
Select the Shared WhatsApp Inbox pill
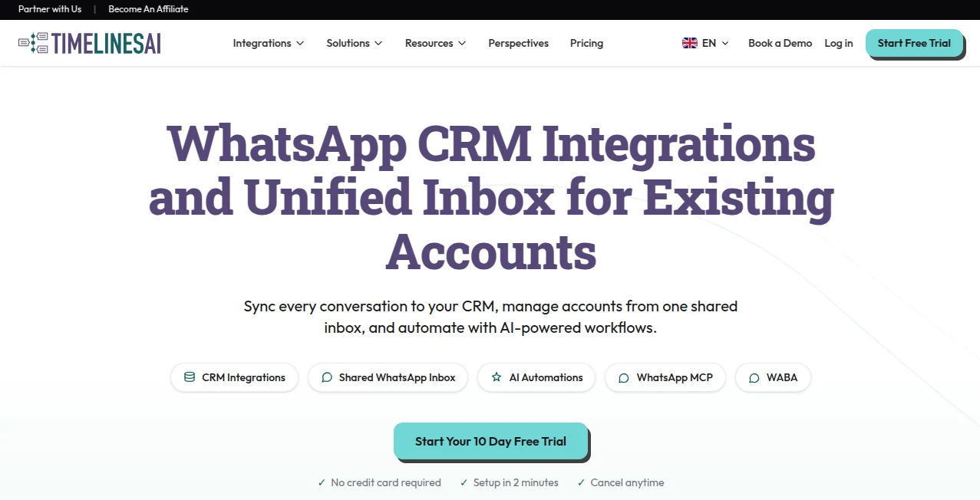388,377
